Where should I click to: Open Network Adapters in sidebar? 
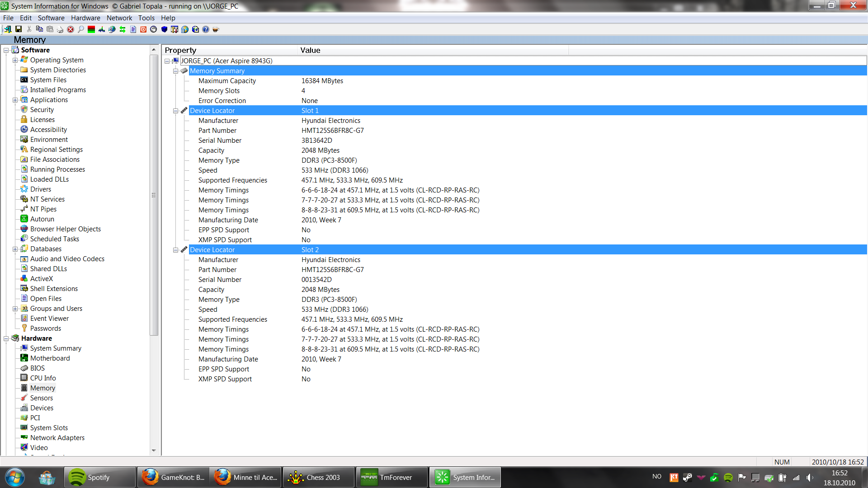[x=57, y=438]
